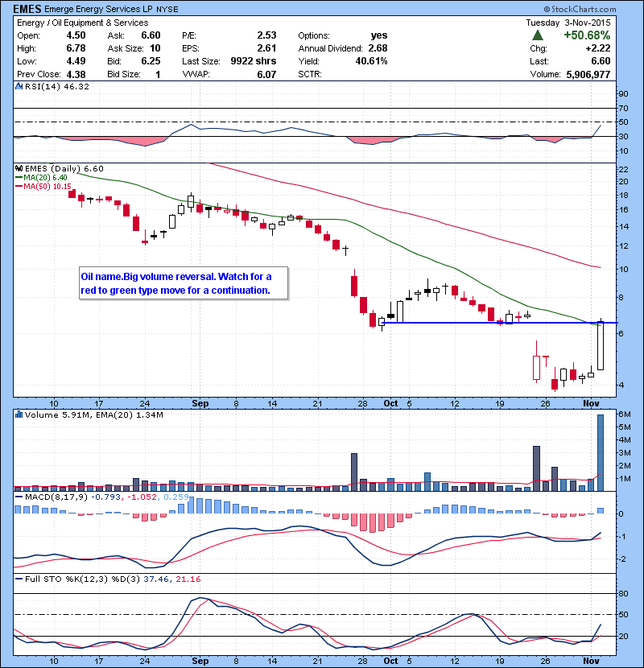Click the Full STO 80 level label
The width and height of the screenshot is (644, 668).
pos(623,594)
